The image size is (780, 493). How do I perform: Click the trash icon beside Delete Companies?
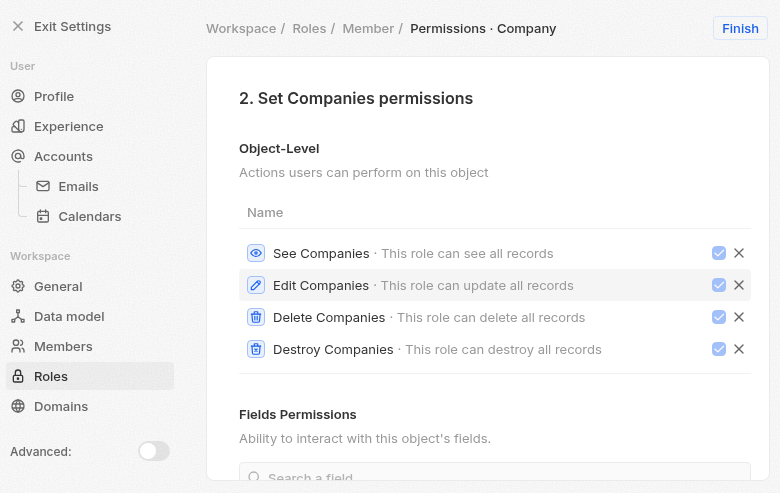click(x=256, y=317)
